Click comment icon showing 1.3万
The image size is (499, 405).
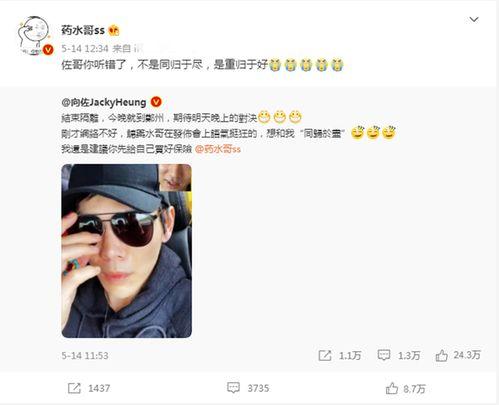384,355
